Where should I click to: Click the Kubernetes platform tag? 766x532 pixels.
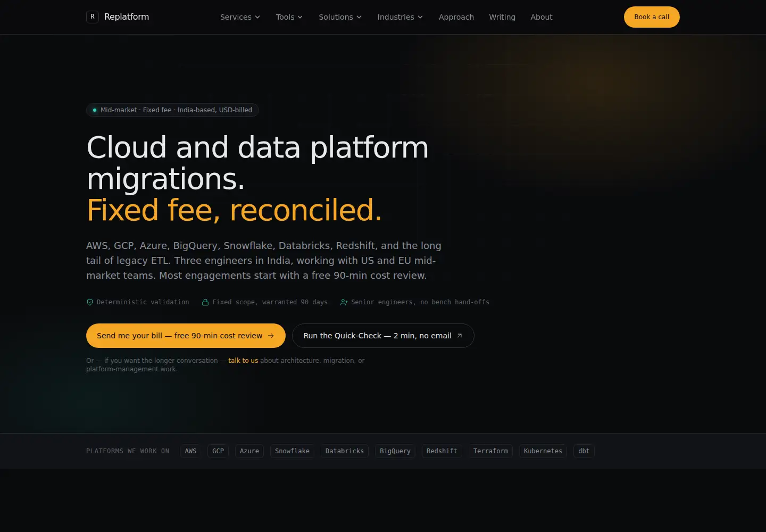point(543,451)
